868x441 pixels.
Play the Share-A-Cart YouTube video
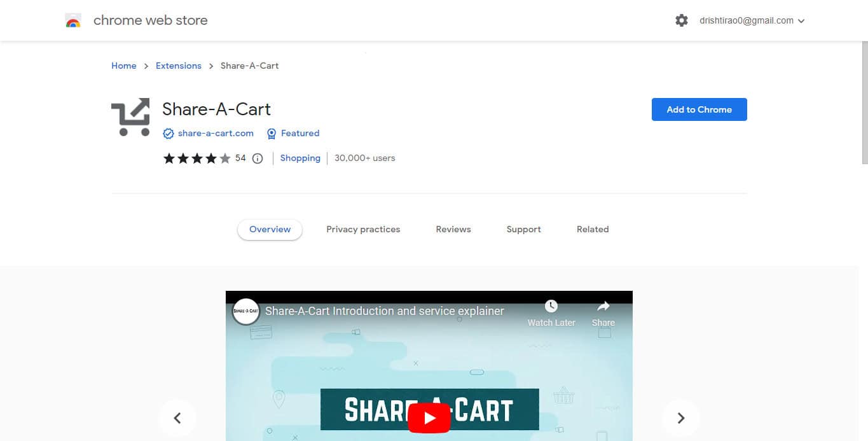coord(429,417)
